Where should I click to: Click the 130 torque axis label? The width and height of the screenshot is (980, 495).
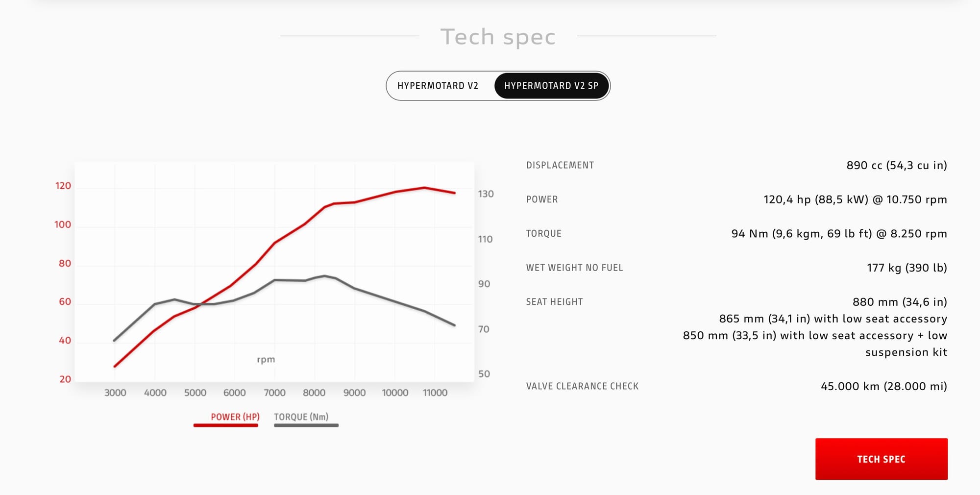pos(486,194)
